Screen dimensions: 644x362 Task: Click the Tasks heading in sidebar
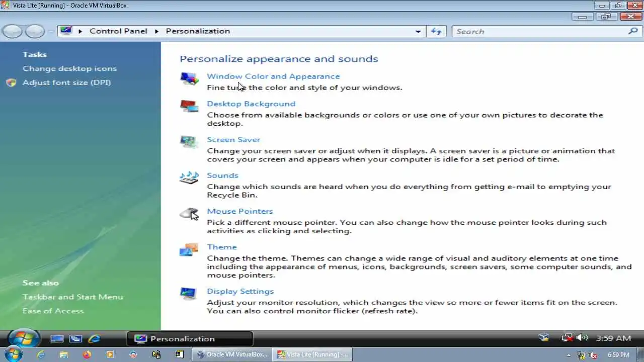click(34, 54)
